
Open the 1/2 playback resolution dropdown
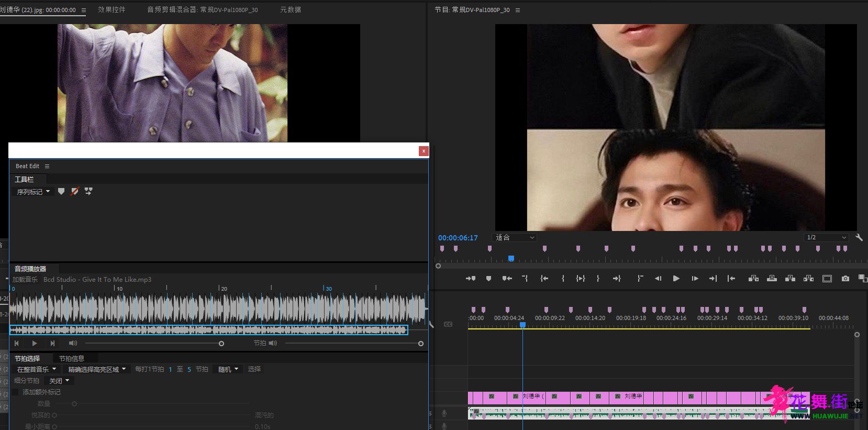(827, 237)
